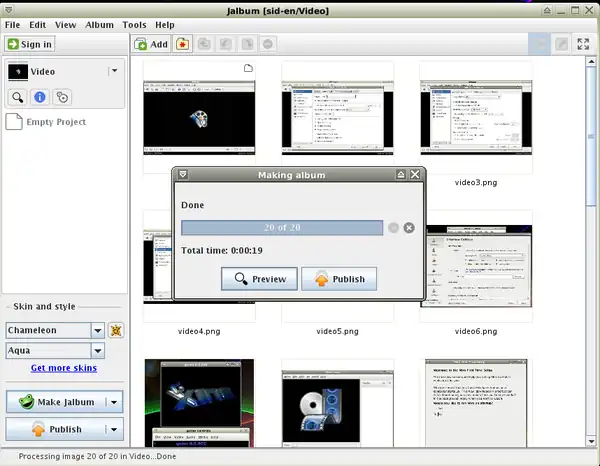Viewport: 600px width, 466px height.
Task: Click the skin settings icon next to Chameleon
Action: [x=116, y=330]
